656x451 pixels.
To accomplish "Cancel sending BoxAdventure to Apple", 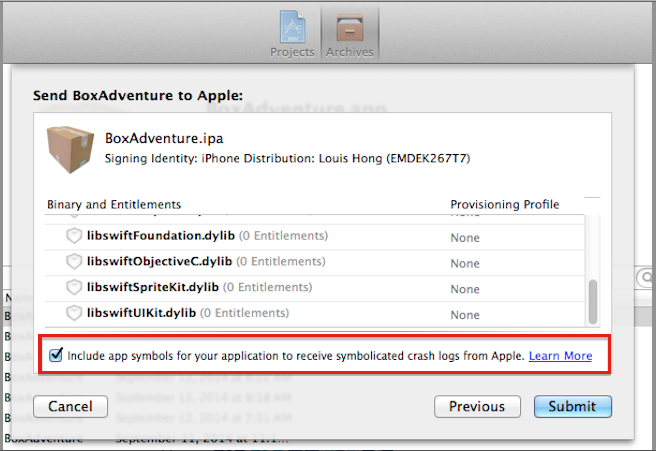I will coord(70,406).
